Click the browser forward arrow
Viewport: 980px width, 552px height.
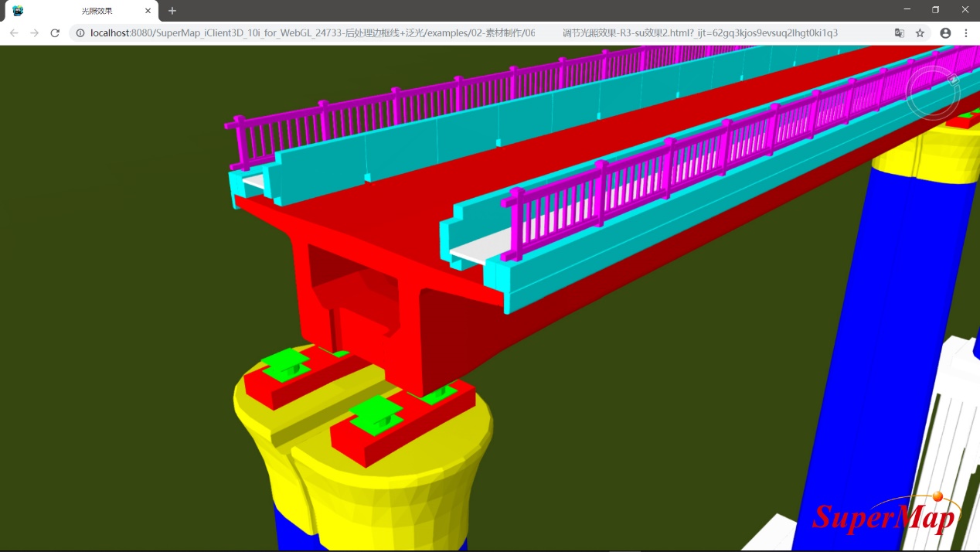(x=34, y=33)
